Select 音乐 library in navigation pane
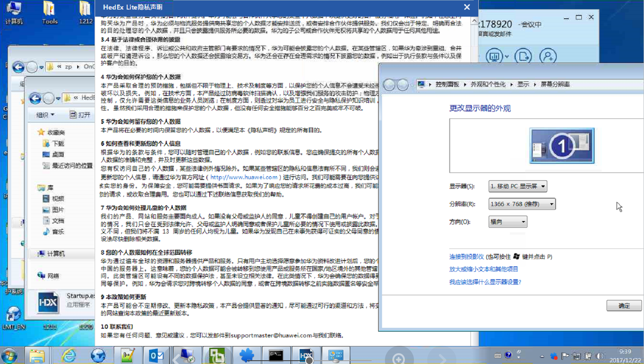 [54, 232]
